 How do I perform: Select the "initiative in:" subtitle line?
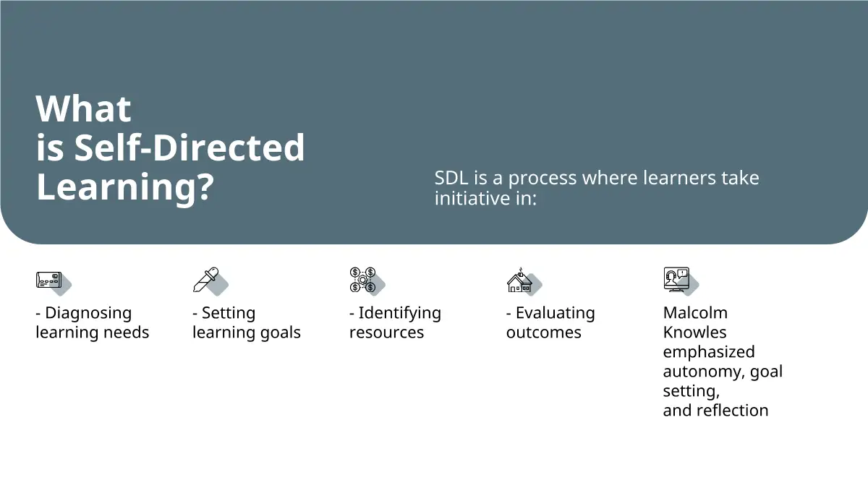point(485,197)
